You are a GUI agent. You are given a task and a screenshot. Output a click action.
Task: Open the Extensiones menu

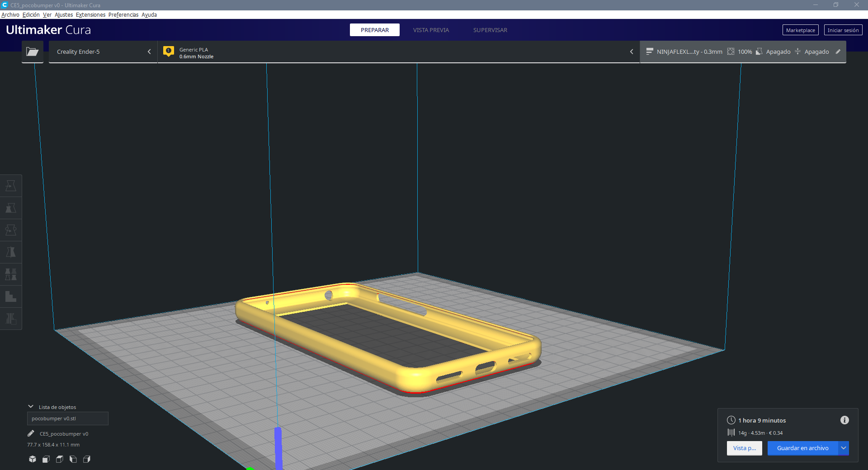pos(90,14)
